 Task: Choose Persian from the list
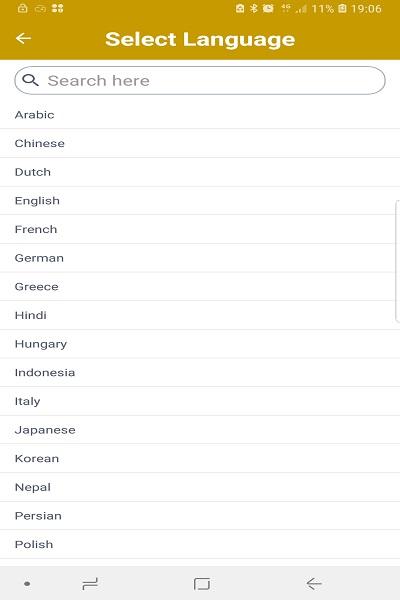[200, 516]
